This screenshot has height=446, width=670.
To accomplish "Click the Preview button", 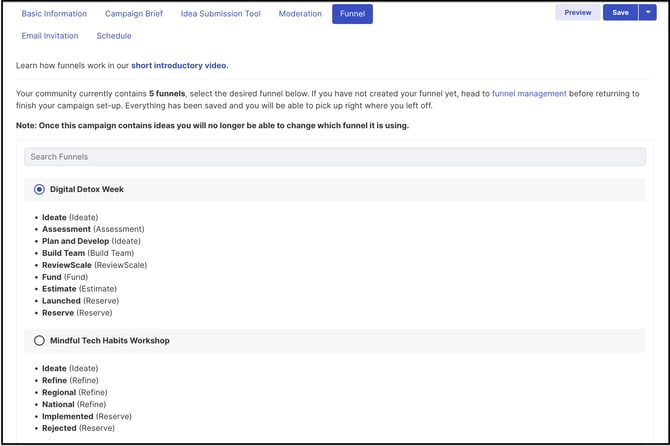I will pos(577,13).
